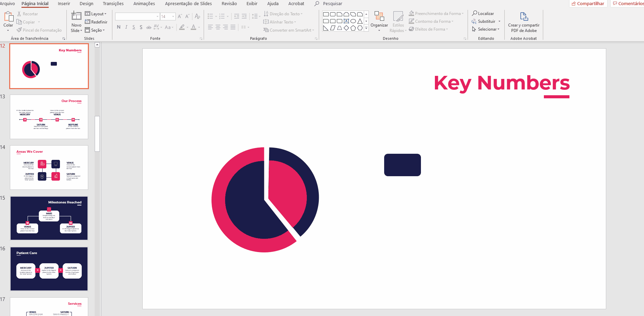Expand the bullets list dropdown arrow
This screenshot has height=316, width=644.
click(216, 16)
